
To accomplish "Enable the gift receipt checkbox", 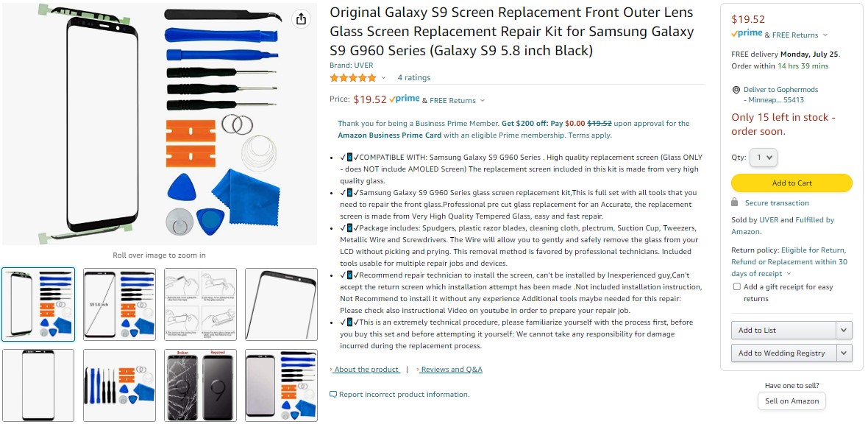I will 737,286.
